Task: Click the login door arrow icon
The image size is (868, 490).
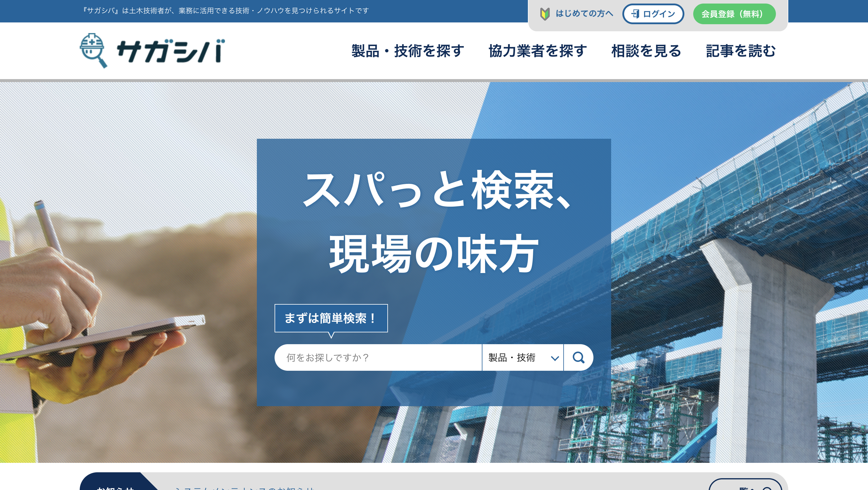Action: [635, 14]
